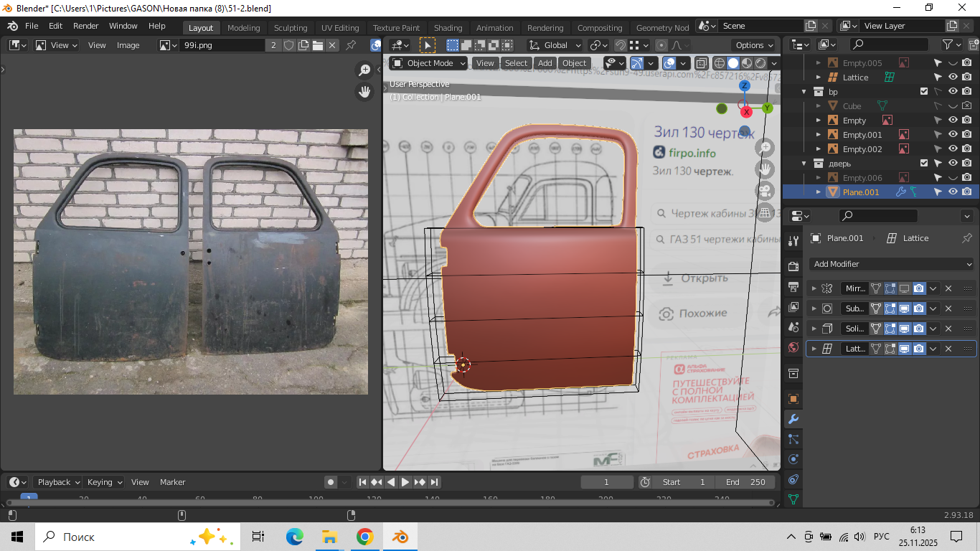The width and height of the screenshot is (980, 551).
Task: Switch to the Sculpting workspace tab
Action: click(290, 28)
